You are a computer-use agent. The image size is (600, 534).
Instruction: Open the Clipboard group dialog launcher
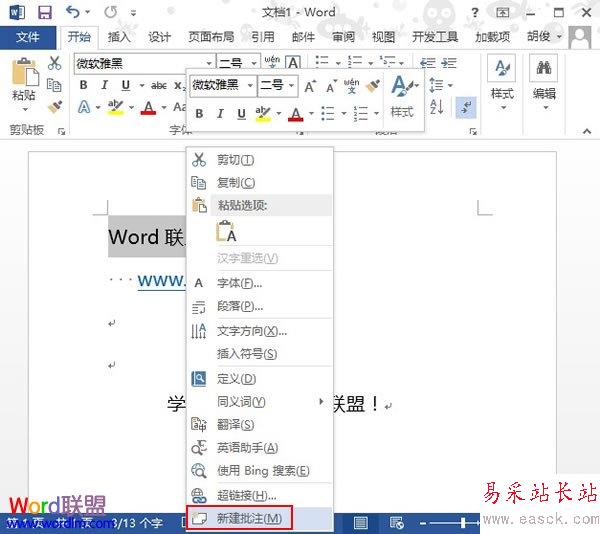(61, 132)
